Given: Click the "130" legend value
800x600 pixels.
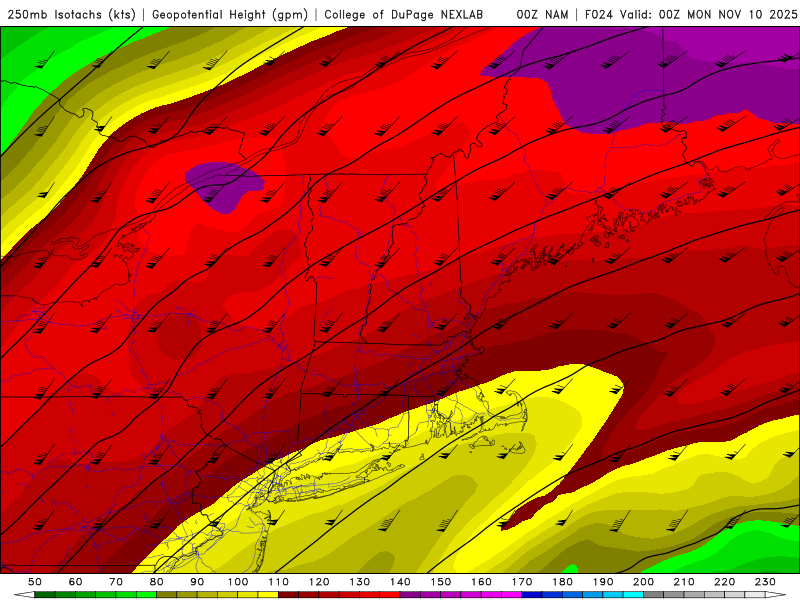Looking at the screenshot, I should (x=360, y=582).
